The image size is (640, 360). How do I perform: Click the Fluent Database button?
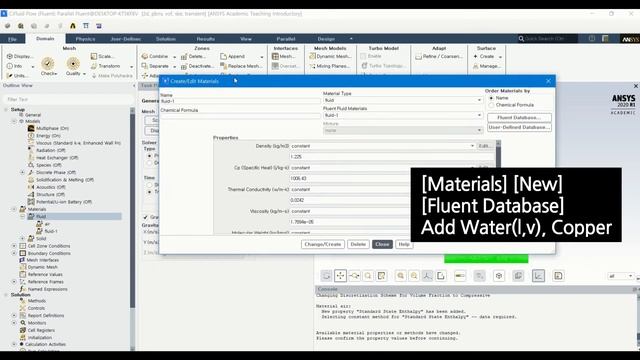coord(519,118)
